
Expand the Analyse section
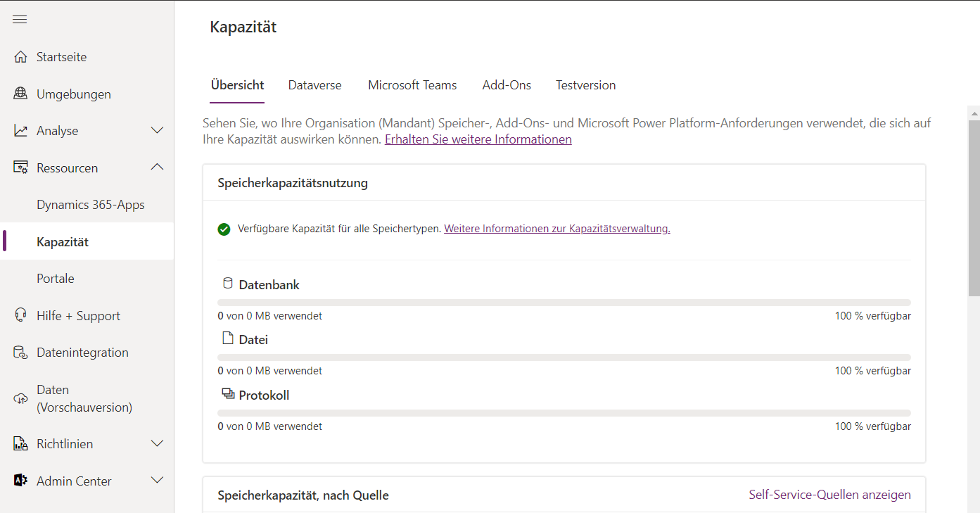click(x=157, y=130)
